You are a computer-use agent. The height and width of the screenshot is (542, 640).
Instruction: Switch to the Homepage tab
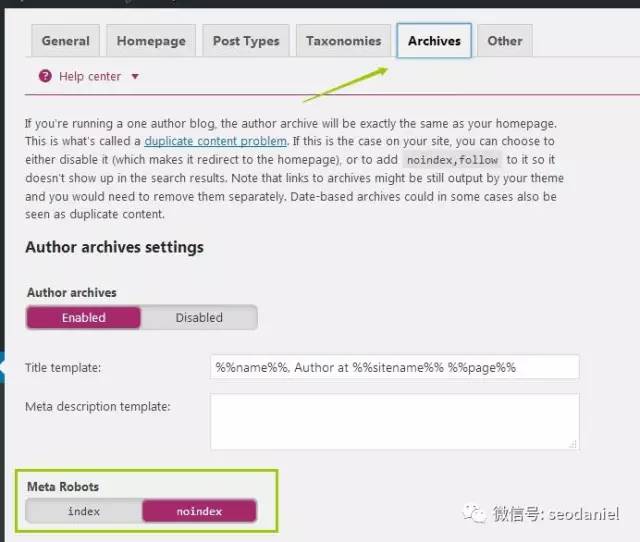151,41
